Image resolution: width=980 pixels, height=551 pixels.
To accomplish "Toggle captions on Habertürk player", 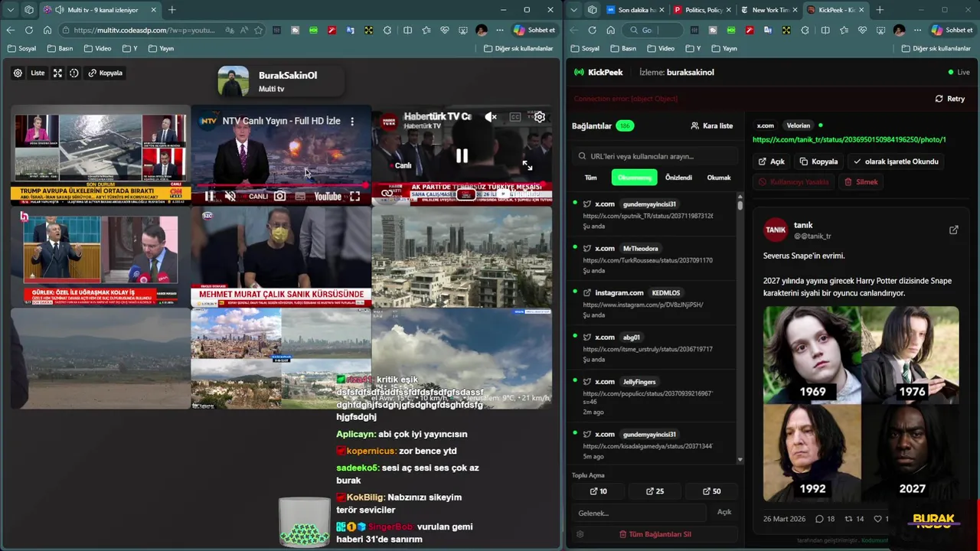I will tap(515, 117).
